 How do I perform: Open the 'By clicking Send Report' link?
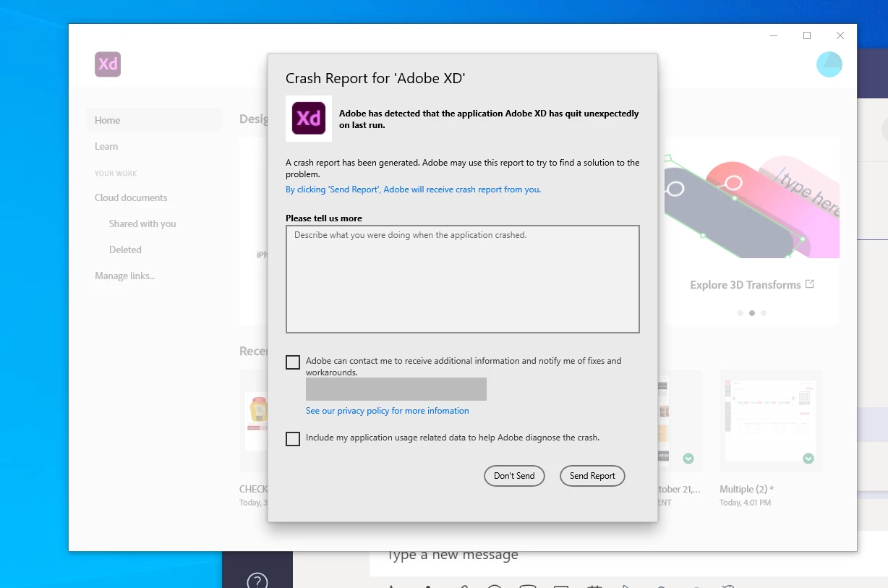point(413,189)
